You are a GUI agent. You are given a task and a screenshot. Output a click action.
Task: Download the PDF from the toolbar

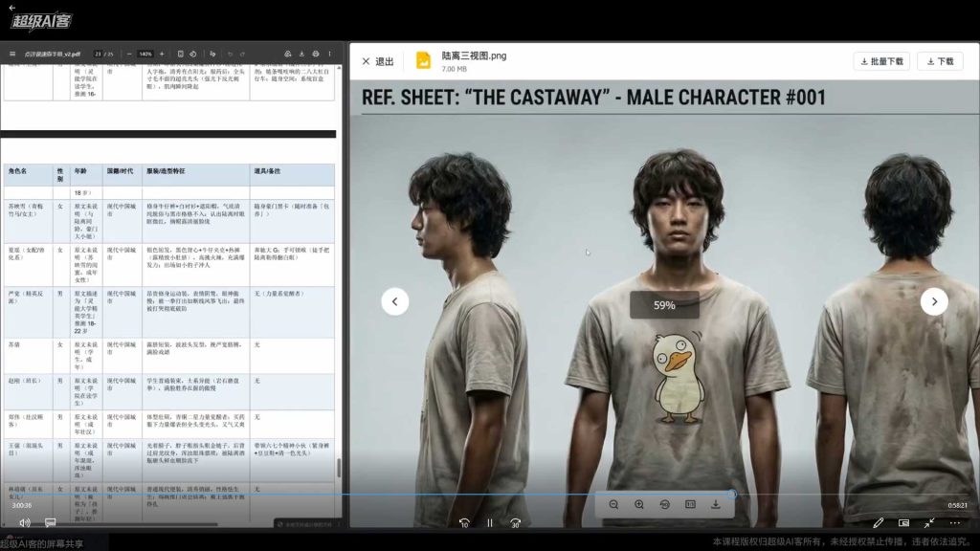click(302, 54)
